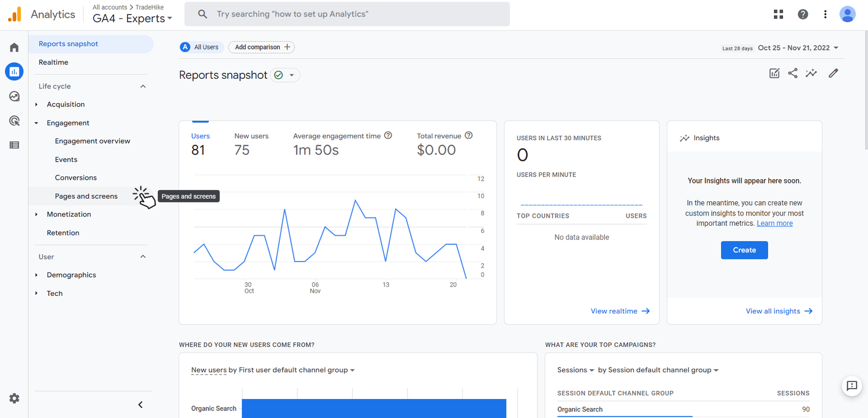Open Configure icon in the left rail

pos(14,145)
